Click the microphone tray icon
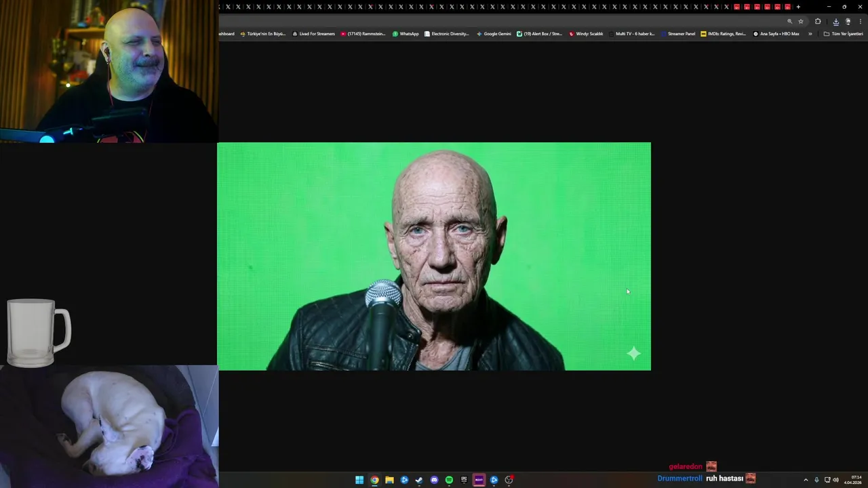 816,480
